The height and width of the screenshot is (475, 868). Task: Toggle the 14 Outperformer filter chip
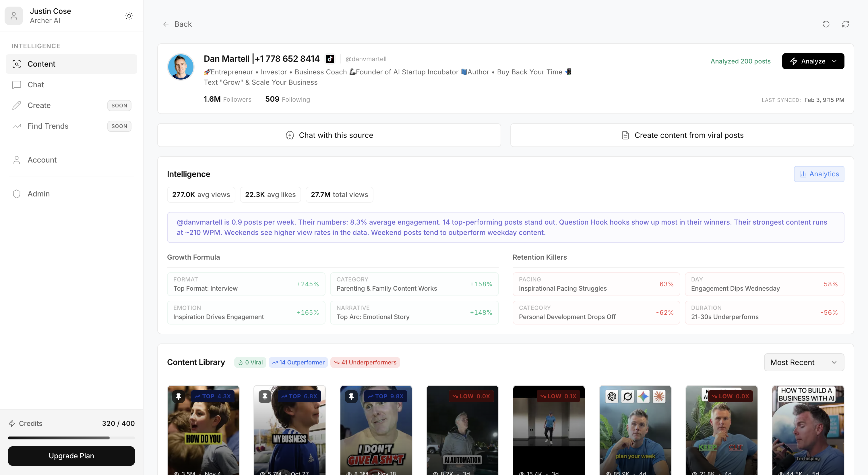point(298,362)
